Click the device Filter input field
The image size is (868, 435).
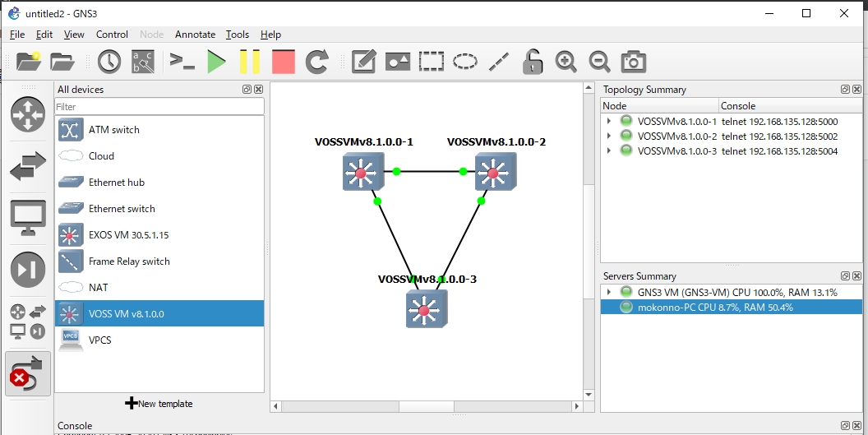tap(159, 106)
